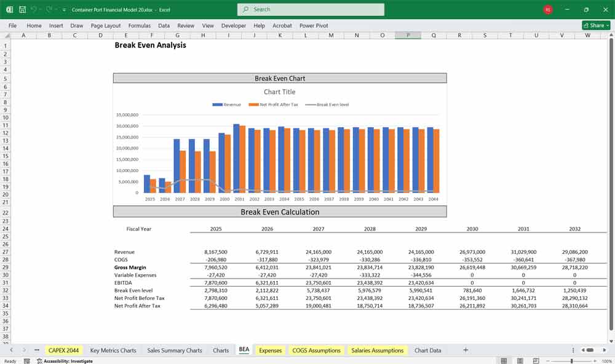Open the Excel app icon menu in title bar

[9, 10]
